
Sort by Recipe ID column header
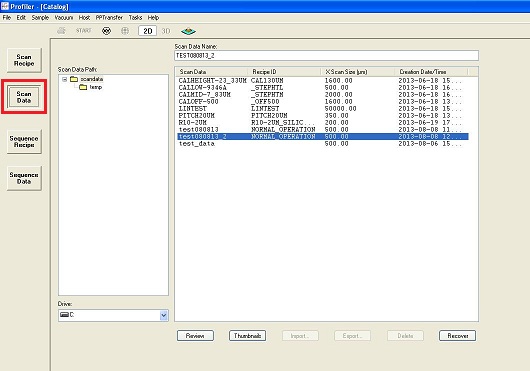pos(284,72)
